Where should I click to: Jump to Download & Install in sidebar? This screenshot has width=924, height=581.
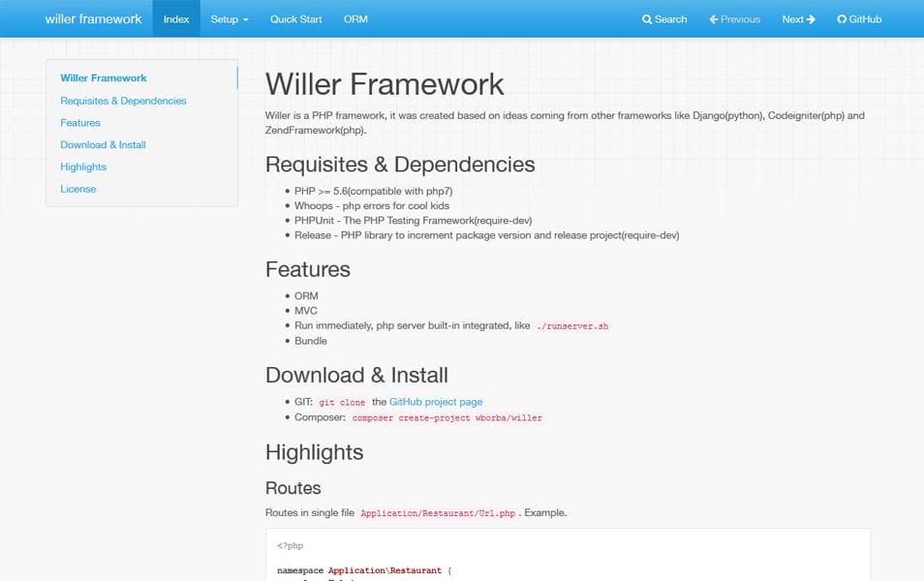pyautogui.click(x=103, y=145)
